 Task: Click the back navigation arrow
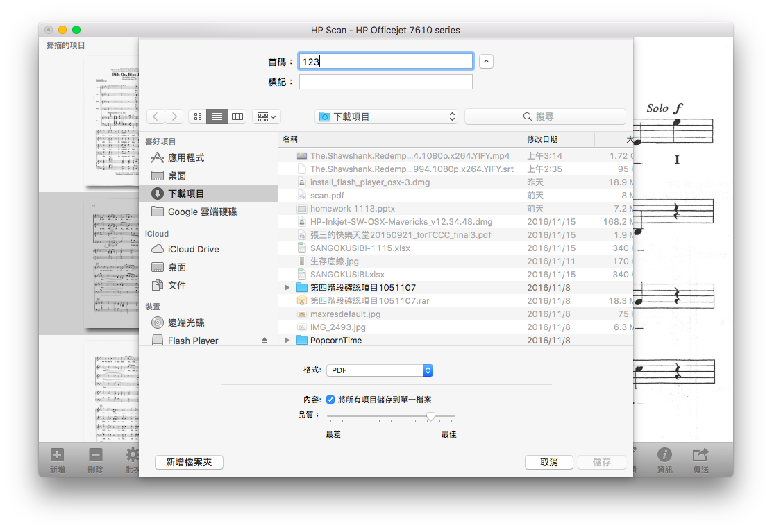point(156,117)
